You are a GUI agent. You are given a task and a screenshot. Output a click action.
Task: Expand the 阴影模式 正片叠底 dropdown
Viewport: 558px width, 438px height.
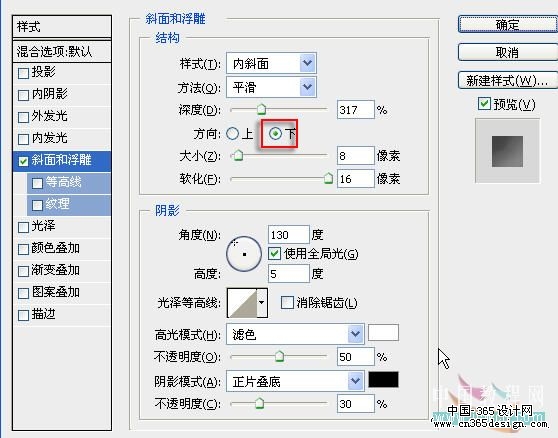(x=295, y=381)
